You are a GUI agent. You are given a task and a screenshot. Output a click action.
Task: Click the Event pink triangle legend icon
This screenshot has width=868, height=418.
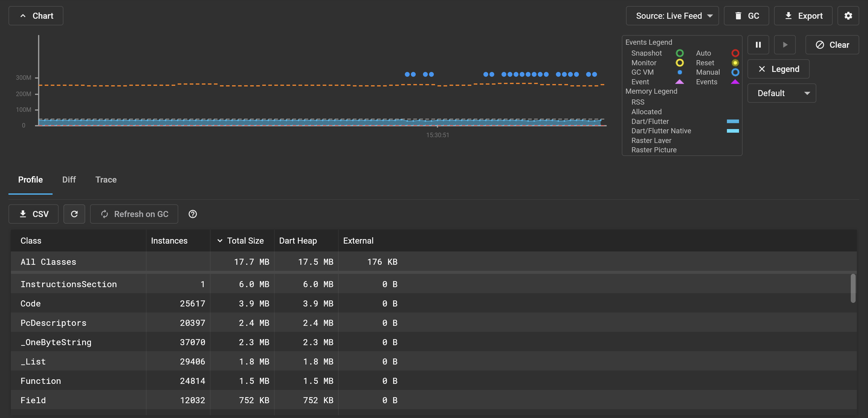coord(680,82)
